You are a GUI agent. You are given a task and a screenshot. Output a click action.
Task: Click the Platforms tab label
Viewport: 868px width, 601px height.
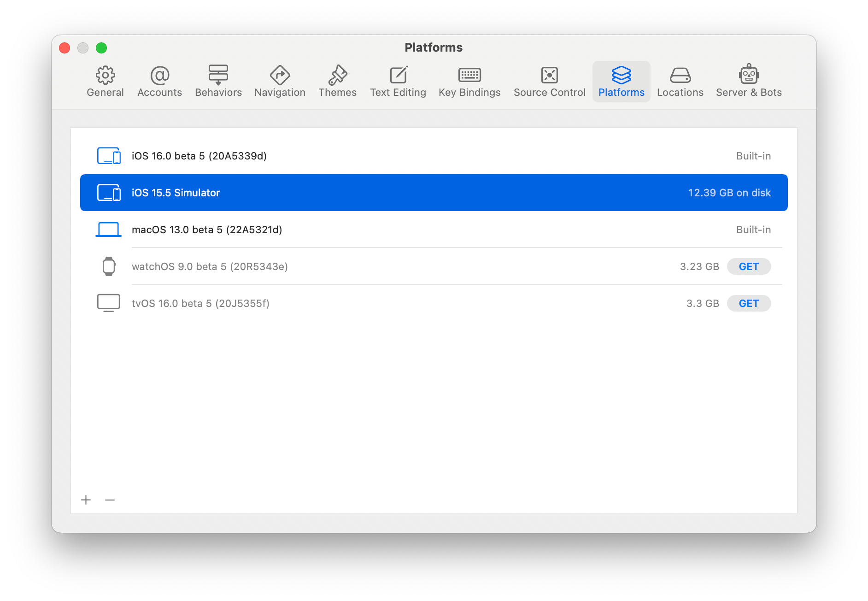[622, 93]
